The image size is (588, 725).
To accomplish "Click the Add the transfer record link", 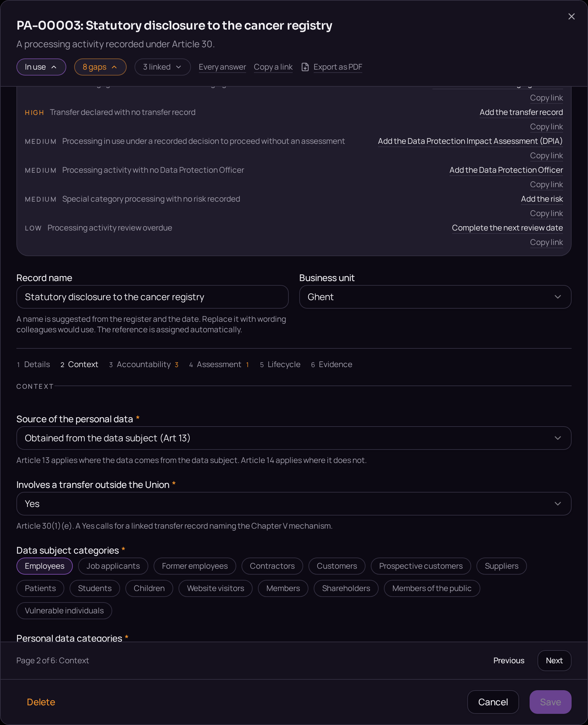I will click(521, 112).
